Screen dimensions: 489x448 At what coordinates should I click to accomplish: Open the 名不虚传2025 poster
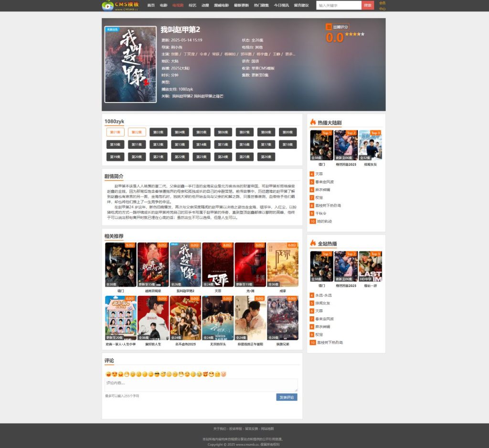pyautogui.click(x=186, y=318)
